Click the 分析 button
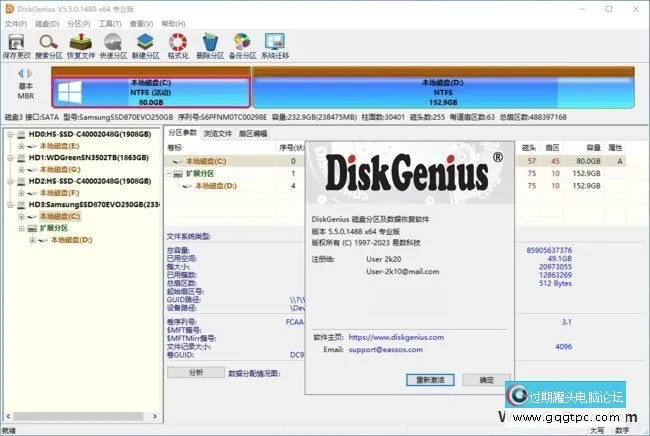Viewport: 650px width, 436px height. pos(196,372)
